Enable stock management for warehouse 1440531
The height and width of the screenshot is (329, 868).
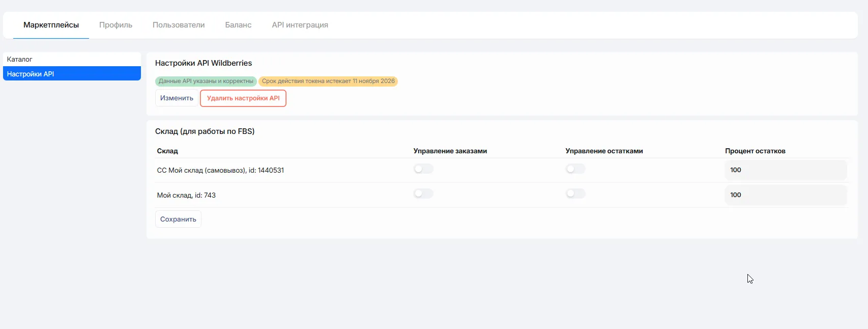point(575,169)
